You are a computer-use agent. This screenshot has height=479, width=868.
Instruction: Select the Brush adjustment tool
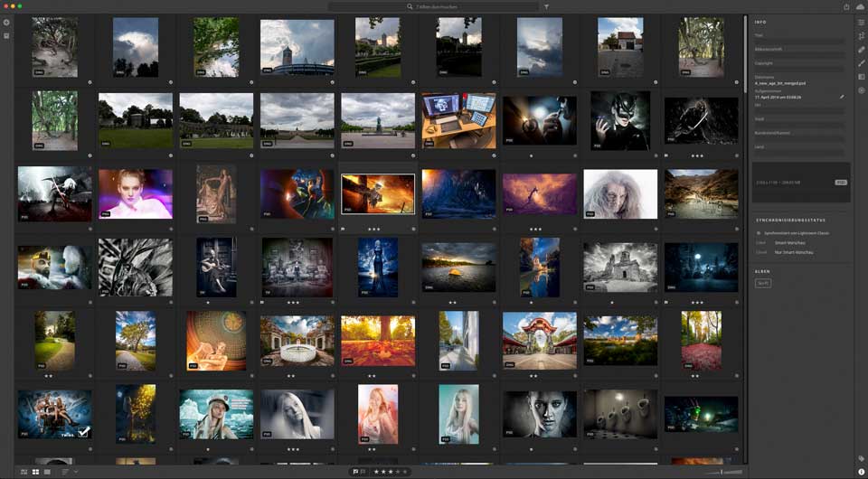click(861, 63)
